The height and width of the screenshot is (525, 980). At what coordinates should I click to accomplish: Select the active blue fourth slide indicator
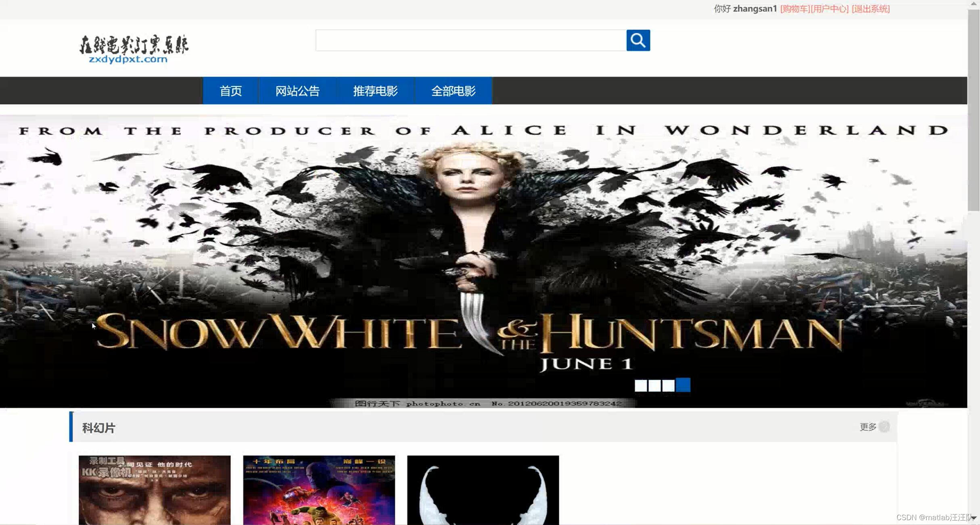tap(683, 385)
